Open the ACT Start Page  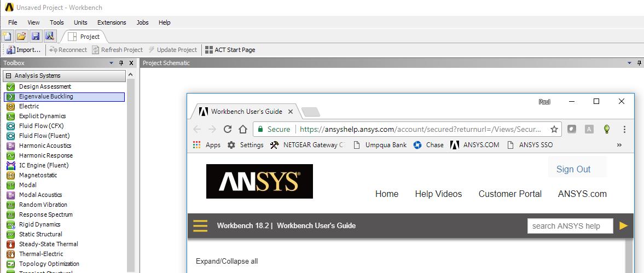(x=230, y=50)
